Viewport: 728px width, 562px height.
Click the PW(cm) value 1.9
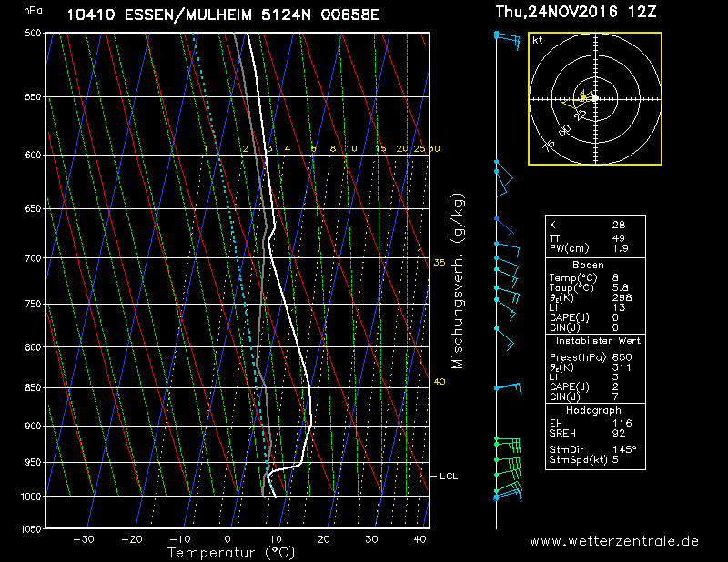[x=619, y=248]
